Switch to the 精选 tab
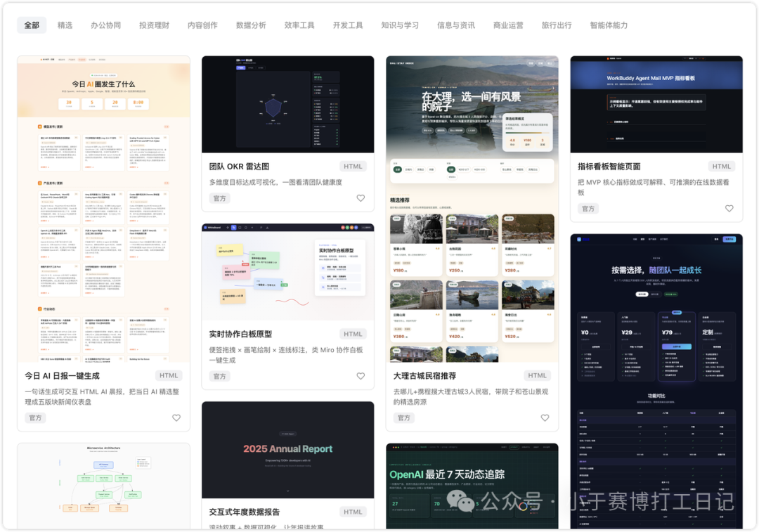The height and width of the screenshot is (532, 759). [65, 25]
